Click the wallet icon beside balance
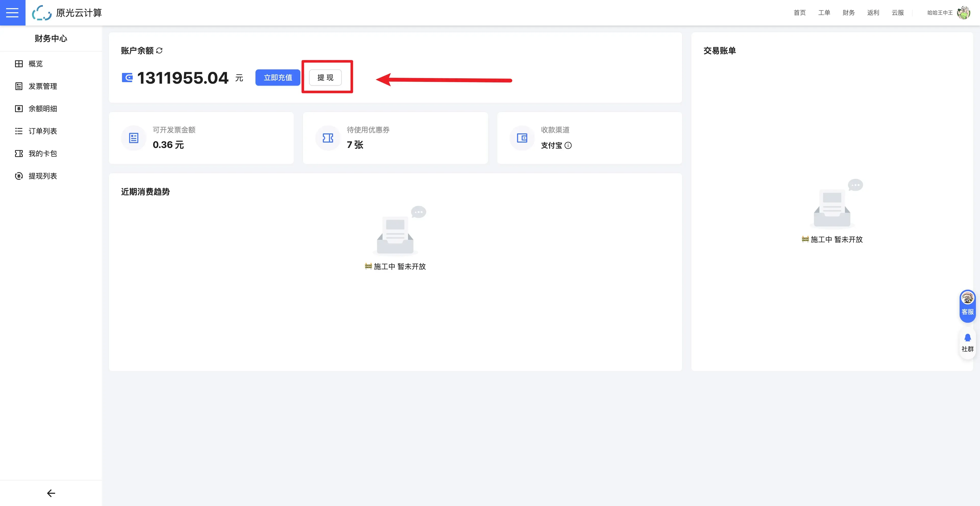 (x=127, y=78)
